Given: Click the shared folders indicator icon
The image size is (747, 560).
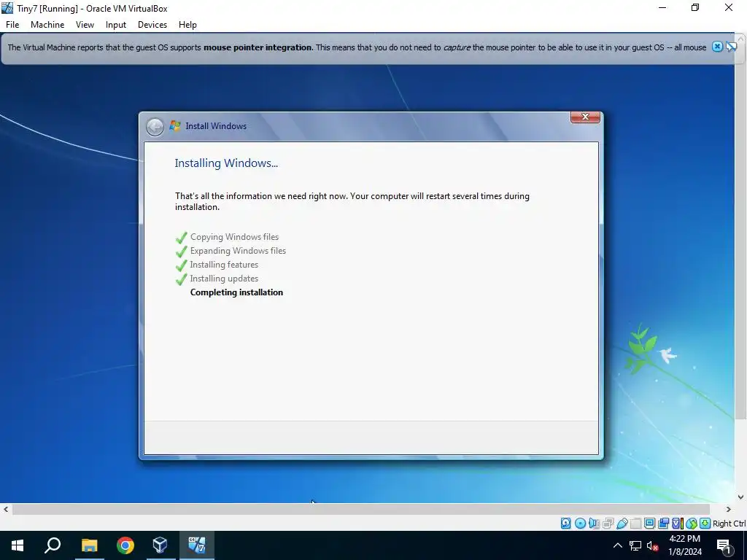Looking at the screenshot, I should 636,524.
